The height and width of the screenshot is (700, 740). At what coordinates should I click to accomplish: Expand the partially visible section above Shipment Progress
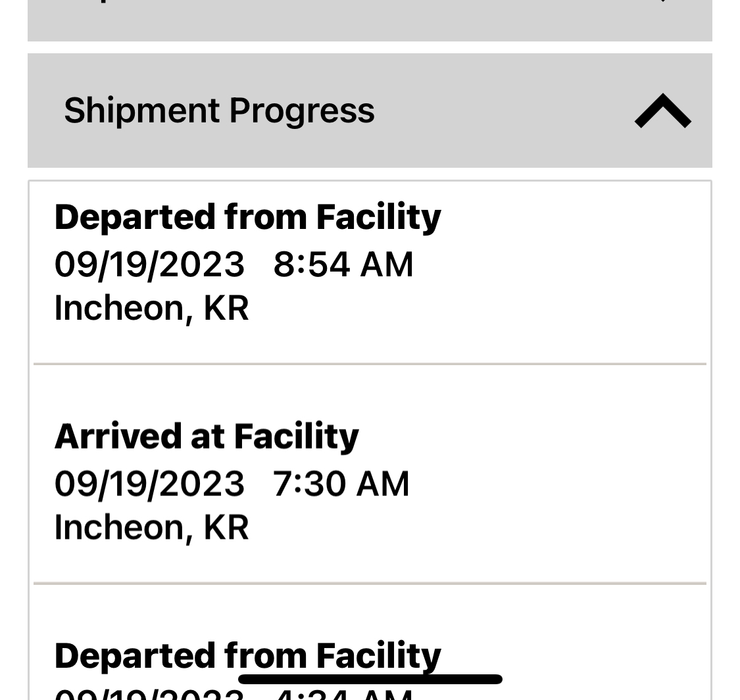pos(370,20)
